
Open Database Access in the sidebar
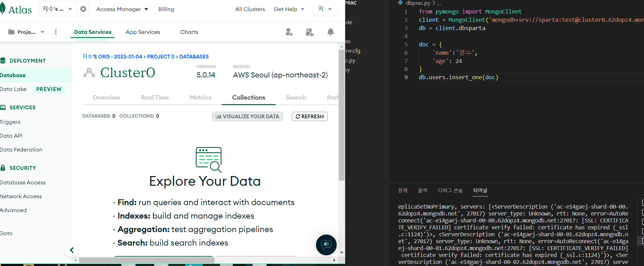[x=23, y=182]
